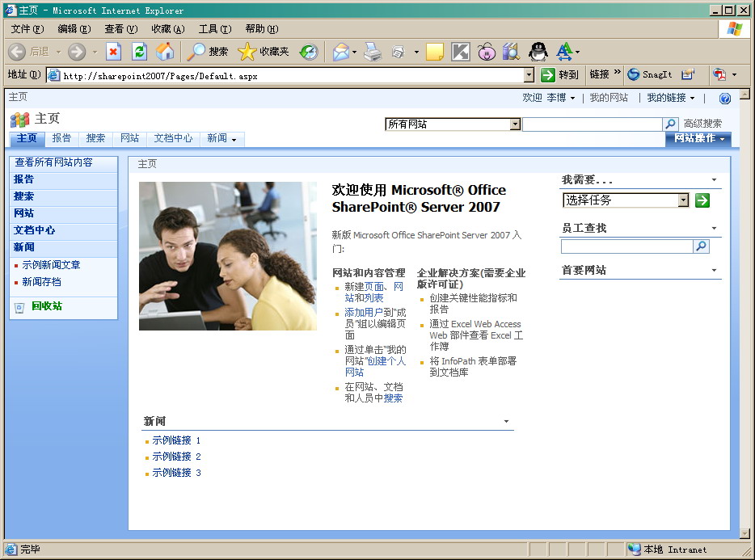Click the green Refresh icon
755x560 pixels.
(140, 52)
